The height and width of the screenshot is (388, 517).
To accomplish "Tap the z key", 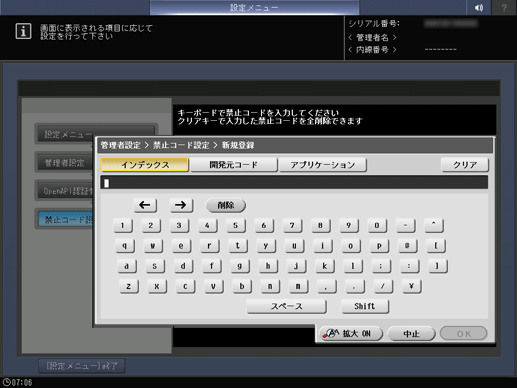I will [129, 286].
